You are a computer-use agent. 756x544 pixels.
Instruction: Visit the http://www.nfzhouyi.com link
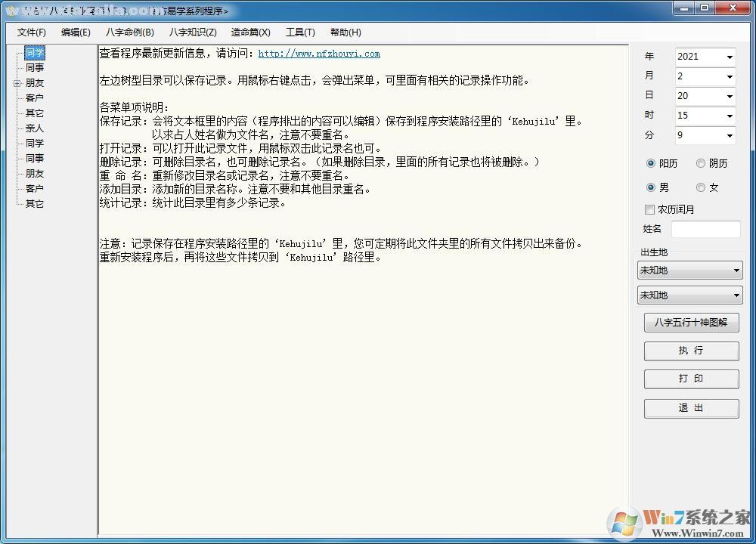click(319, 54)
